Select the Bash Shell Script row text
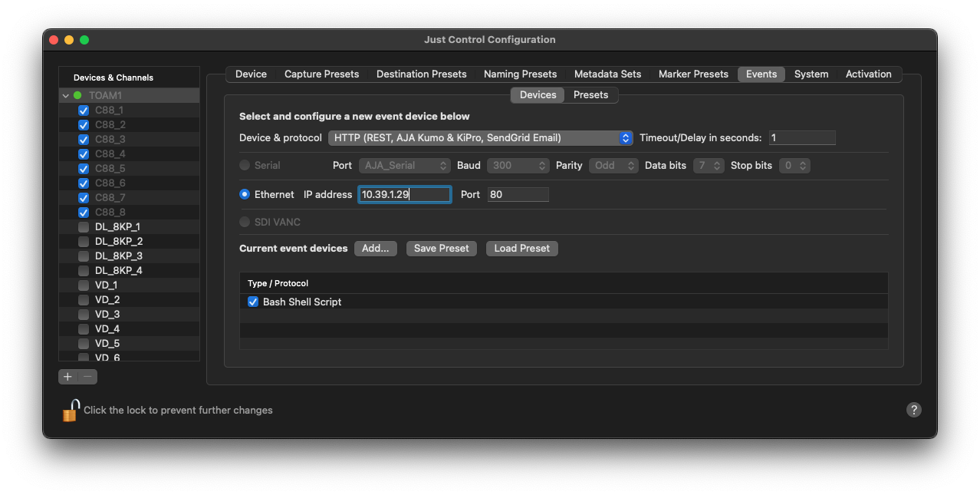 coord(302,302)
